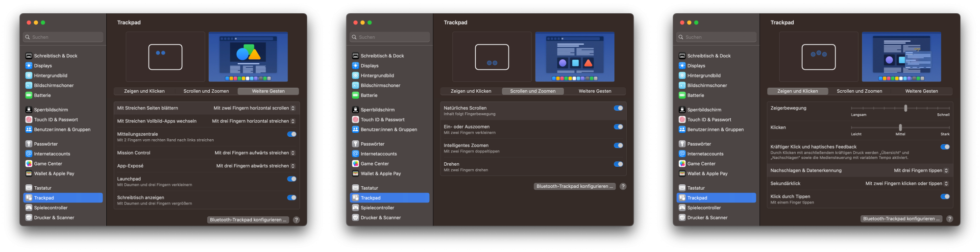Screen dimensions: 980x252
Task: Click Bluetooth-Trackpad konfigurieren in right window
Action: pyautogui.click(x=902, y=219)
